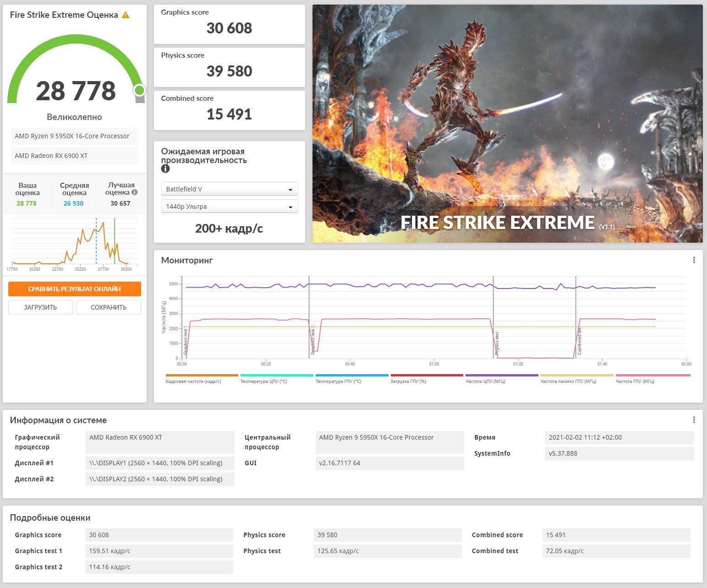Click the Graphics score card showing 30 608
The image size is (707, 588).
click(229, 24)
